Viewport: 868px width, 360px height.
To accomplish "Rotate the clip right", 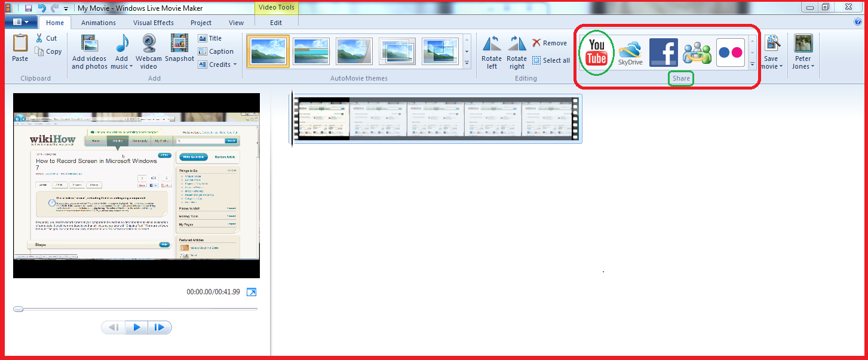I will pyautogui.click(x=517, y=52).
